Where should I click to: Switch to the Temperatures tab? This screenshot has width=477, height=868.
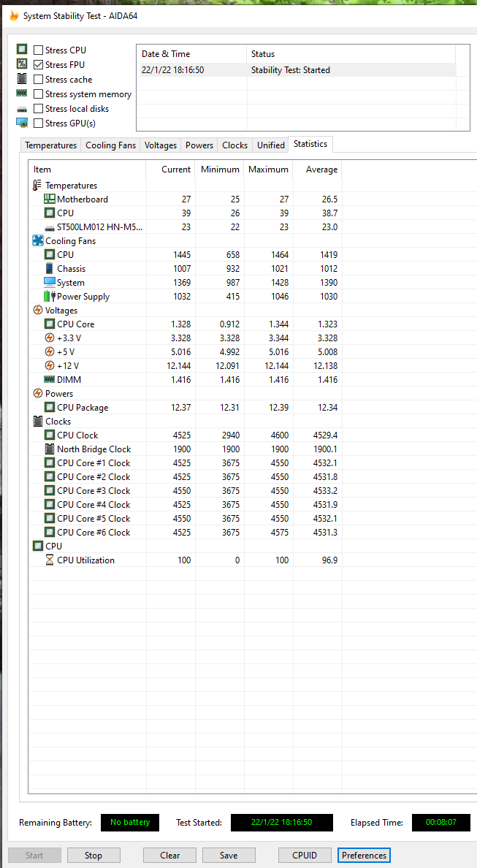coord(51,145)
